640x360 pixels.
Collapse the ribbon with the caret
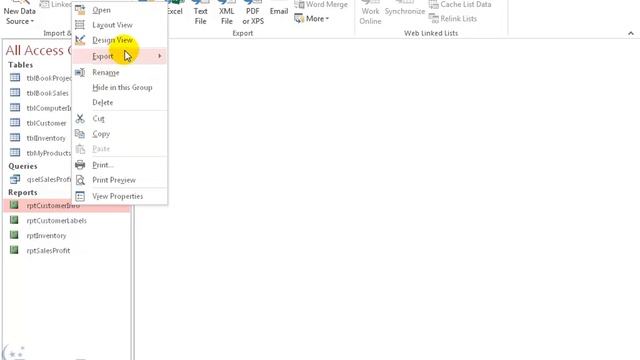(631, 33)
